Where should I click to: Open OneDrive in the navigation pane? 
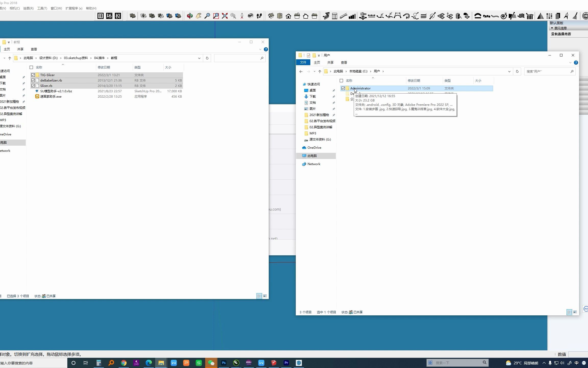coord(314,147)
